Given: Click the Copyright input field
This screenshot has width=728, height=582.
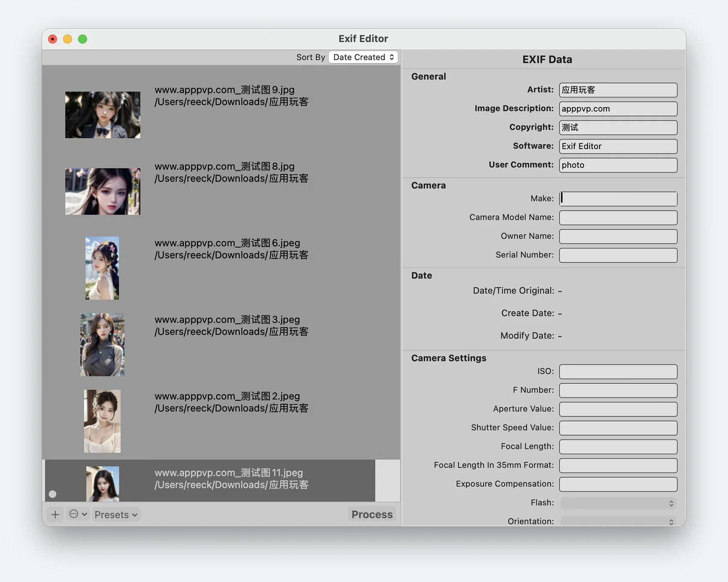Looking at the screenshot, I should click(x=618, y=128).
